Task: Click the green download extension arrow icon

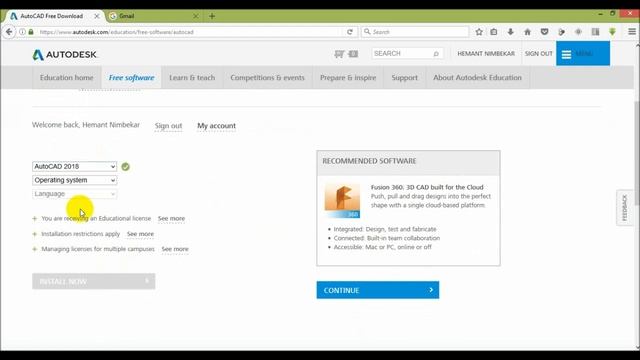Action: [612, 32]
